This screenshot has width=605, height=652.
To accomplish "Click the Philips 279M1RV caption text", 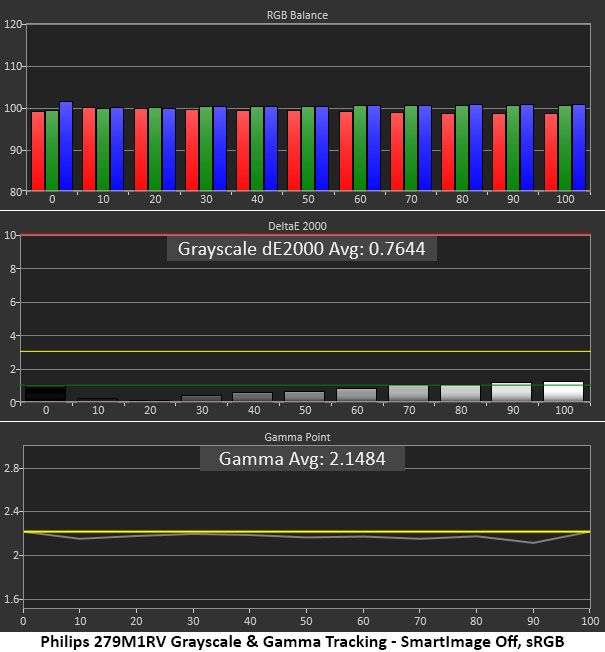I will coord(302,642).
